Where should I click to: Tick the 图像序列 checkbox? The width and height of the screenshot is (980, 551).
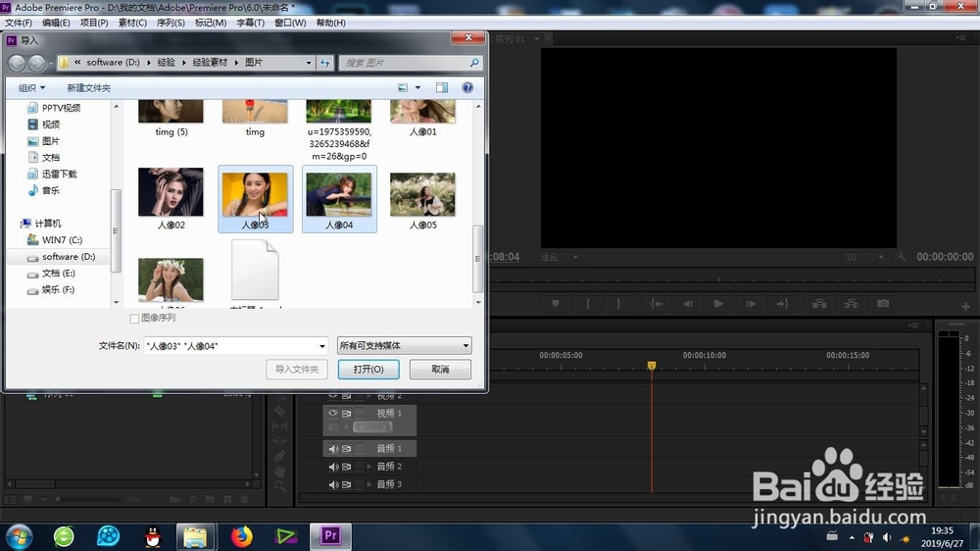click(134, 319)
